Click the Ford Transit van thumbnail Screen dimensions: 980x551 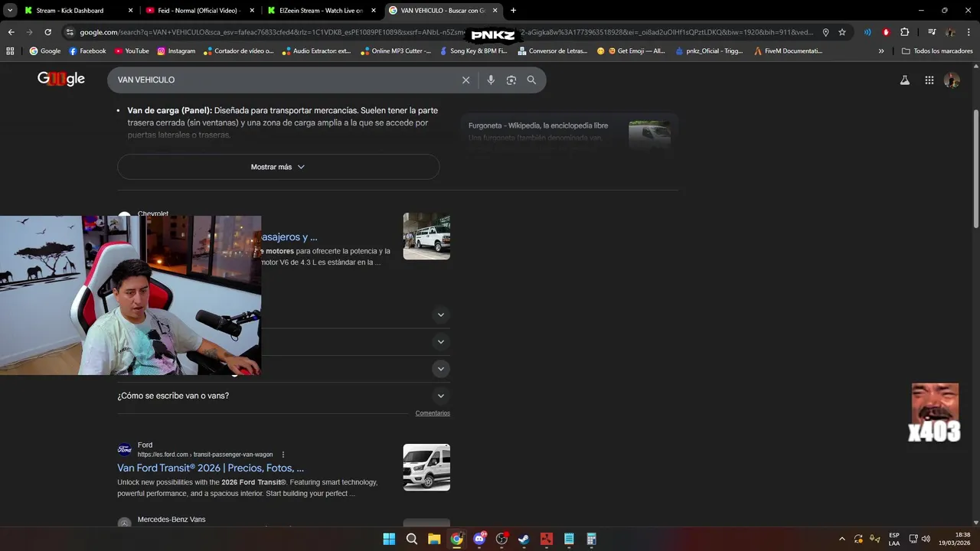pos(426,468)
